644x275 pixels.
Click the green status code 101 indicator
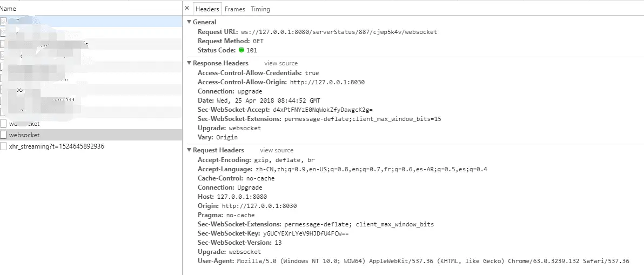(x=241, y=50)
